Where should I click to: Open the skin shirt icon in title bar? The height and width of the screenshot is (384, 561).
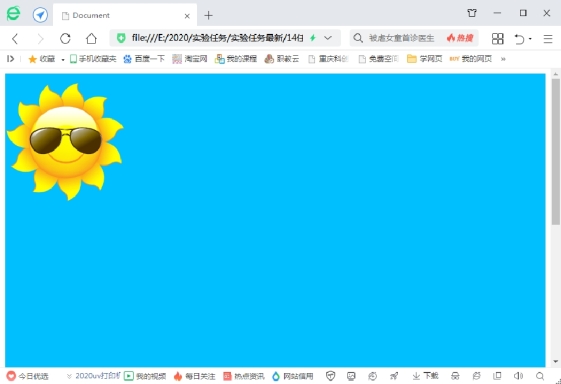[472, 13]
